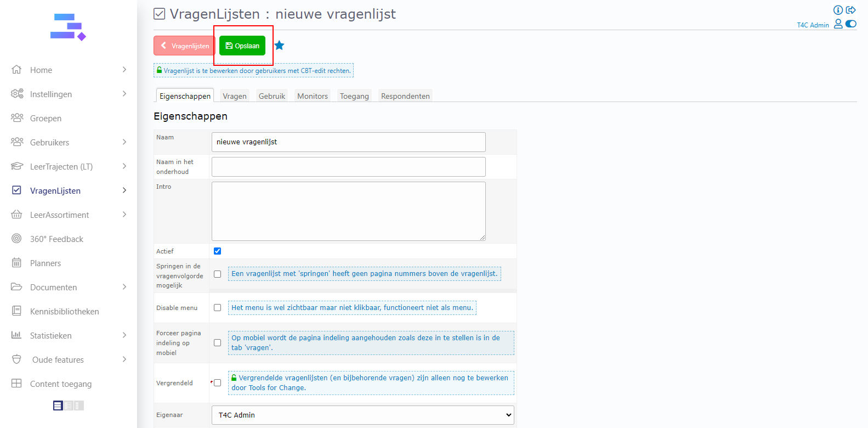Viewport: 868px width, 428px height.
Task: Open the Respondenten tab
Action: click(405, 96)
